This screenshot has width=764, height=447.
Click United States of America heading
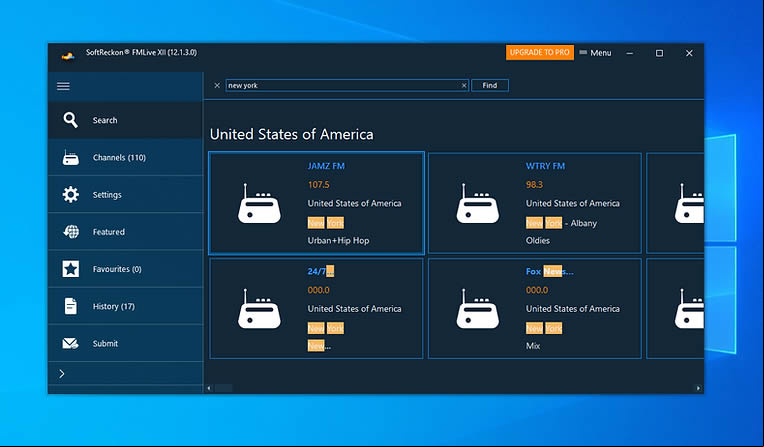click(291, 134)
